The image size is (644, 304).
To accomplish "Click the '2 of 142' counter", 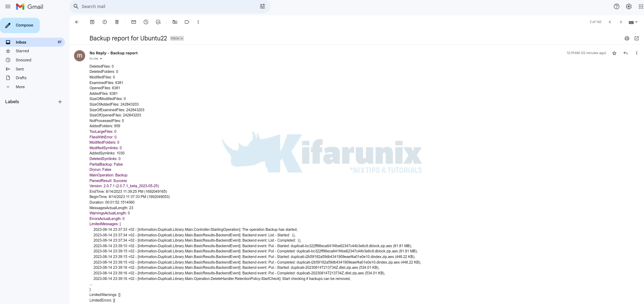I will tap(595, 22).
